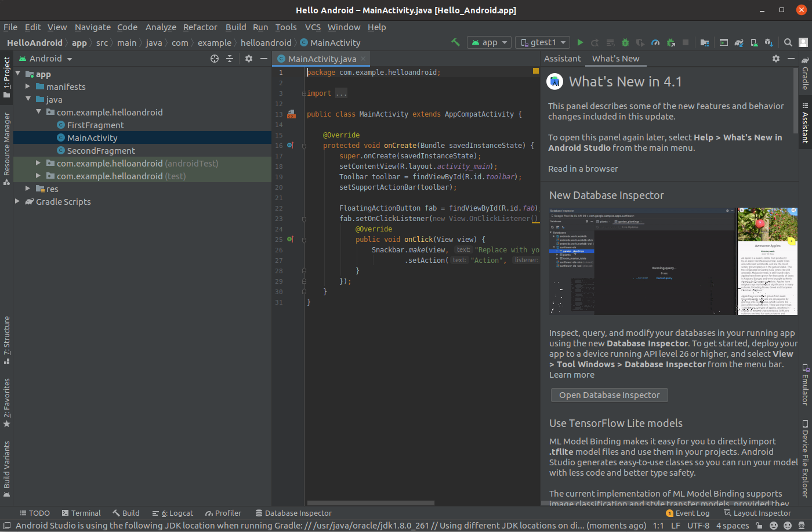
Task: Open Project Structure icon in toolbar
Action: pos(705,42)
